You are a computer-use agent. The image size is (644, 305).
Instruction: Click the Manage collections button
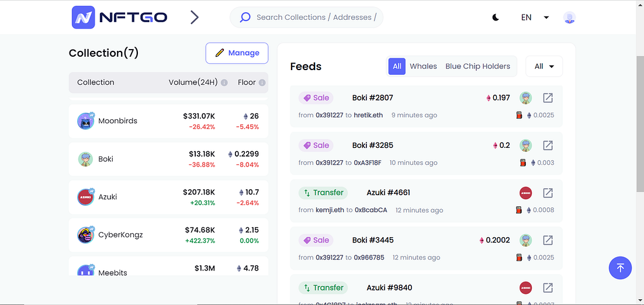pyautogui.click(x=237, y=53)
